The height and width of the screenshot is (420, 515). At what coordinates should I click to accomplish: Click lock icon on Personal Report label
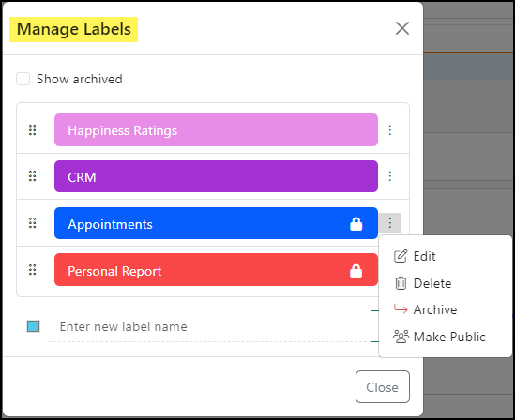click(x=356, y=271)
